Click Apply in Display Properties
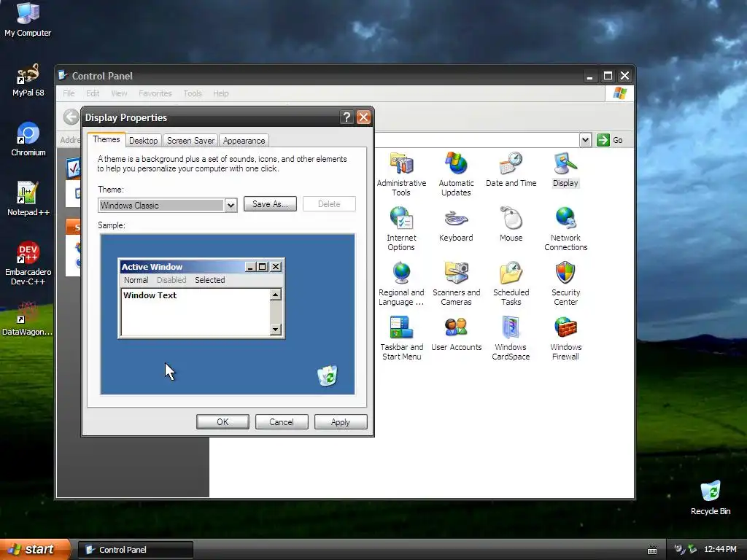Screen dimensions: 747x560 [341, 422]
